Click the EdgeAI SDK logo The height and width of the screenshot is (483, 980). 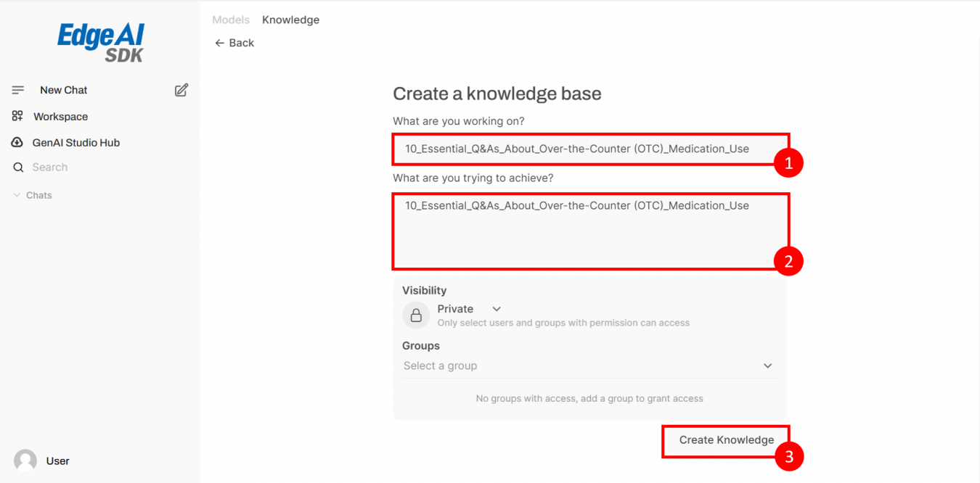click(101, 42)
